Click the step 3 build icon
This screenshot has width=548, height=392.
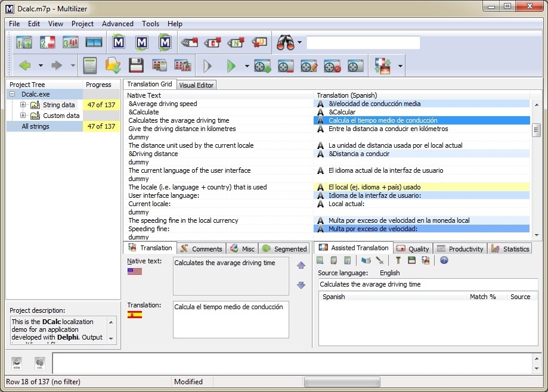pos(70,42)
